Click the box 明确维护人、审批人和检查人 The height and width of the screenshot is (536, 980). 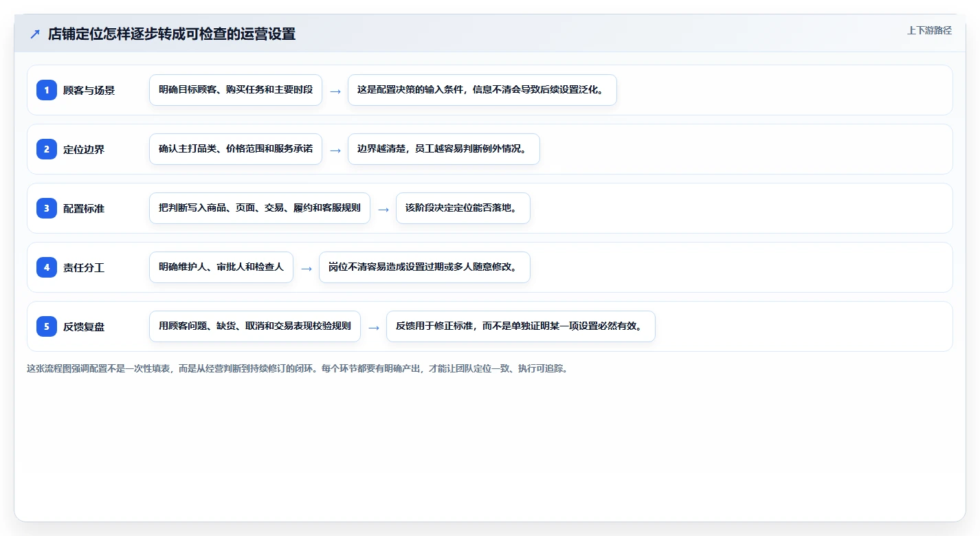pyautogui.click(x=221, y=267)
